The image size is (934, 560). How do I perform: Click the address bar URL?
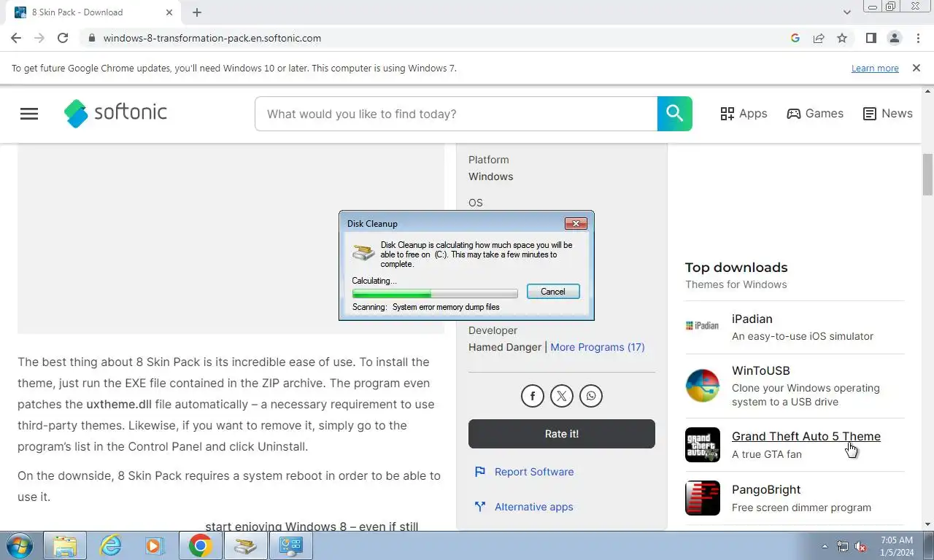point(212,38)
